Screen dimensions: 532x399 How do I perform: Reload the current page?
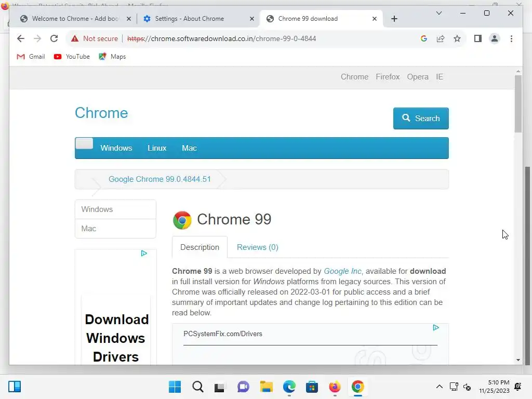(x=54, y=38)
